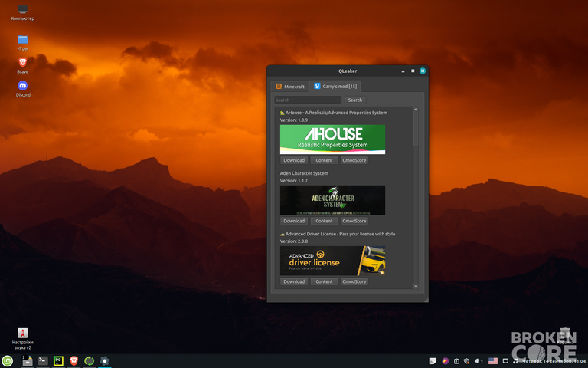
Task: Click the addon list scrollbar handle
Action: pyautogui.click(x=416, y=129)
